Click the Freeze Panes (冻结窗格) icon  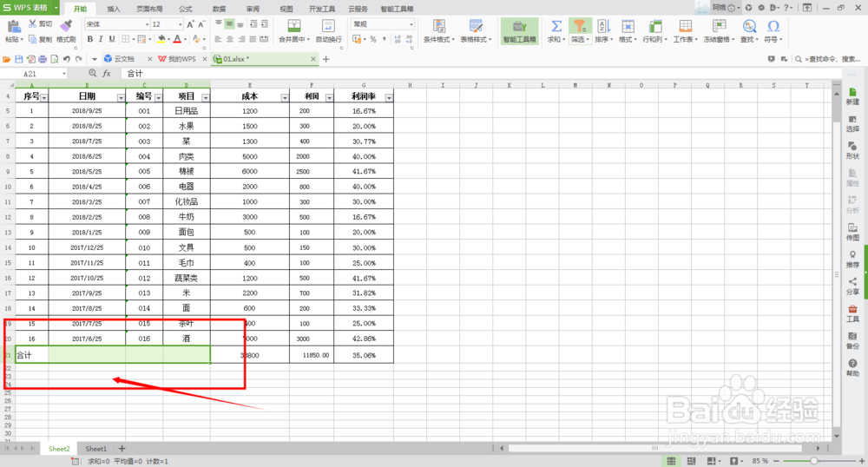click(x=719, y=26)
